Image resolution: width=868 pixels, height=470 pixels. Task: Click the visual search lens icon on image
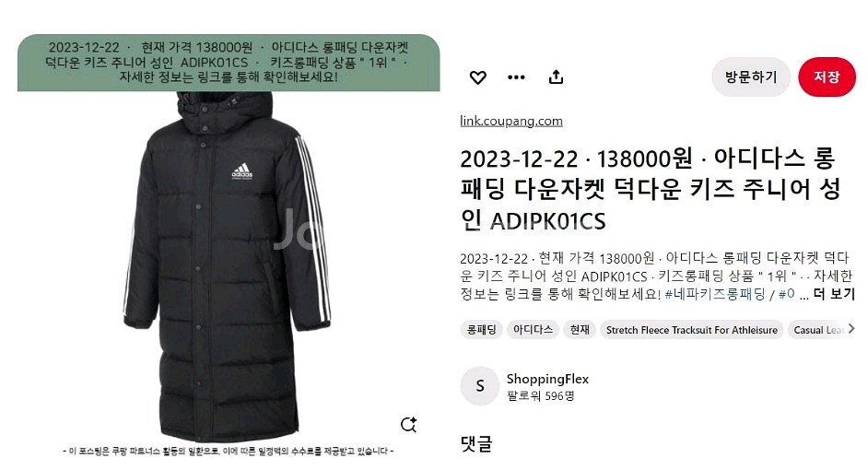408,425
